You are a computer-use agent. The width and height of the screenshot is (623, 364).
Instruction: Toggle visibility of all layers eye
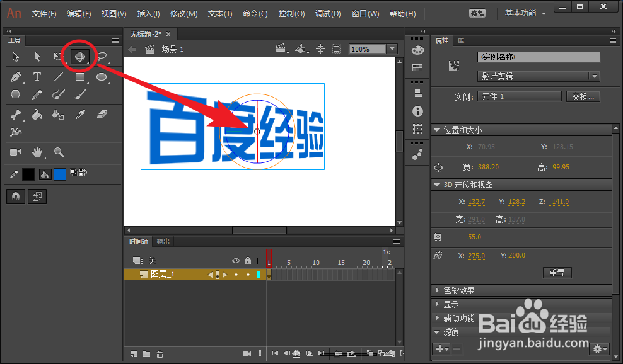pos(236,261)
